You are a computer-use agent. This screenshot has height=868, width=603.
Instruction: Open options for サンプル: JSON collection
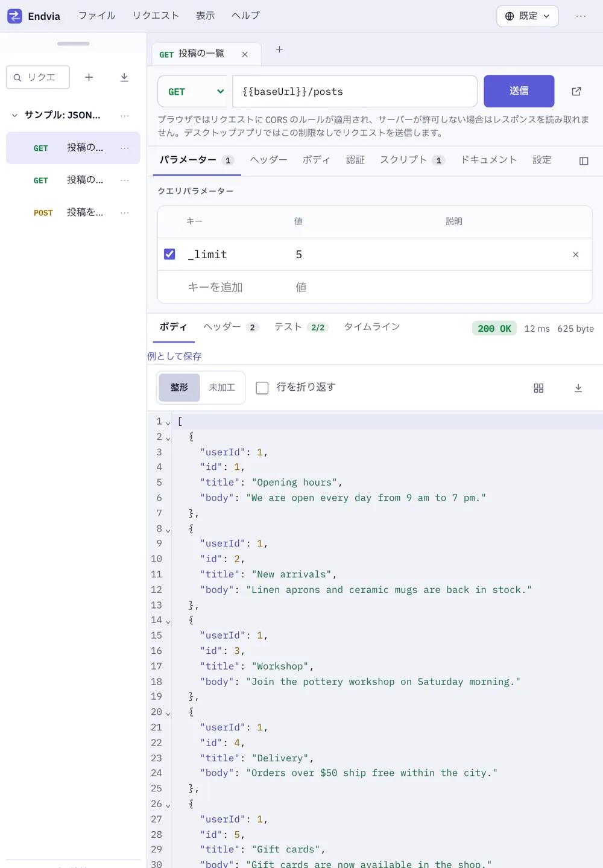pyautogui.click(x=125, y=115)
